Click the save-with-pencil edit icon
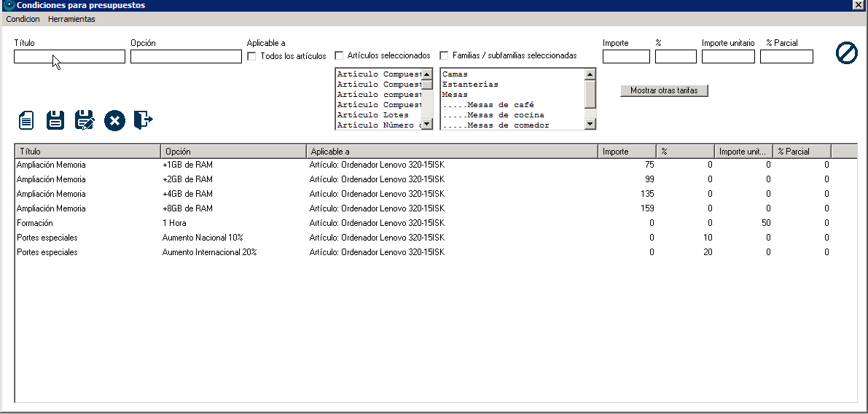 pos(85,120)
